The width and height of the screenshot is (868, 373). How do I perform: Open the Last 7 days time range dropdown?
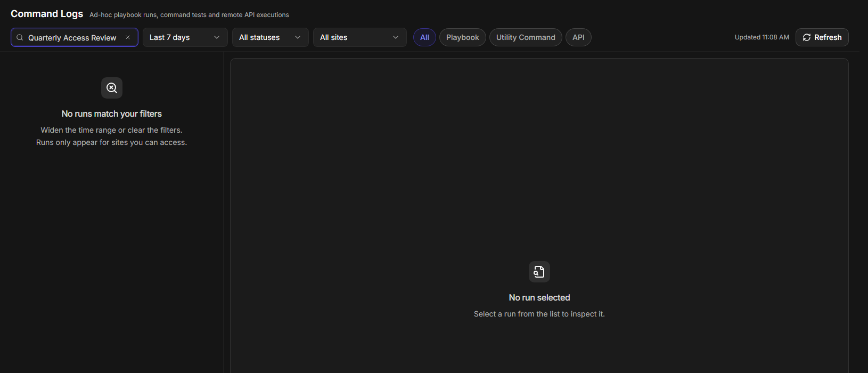[x=185, y=37]
